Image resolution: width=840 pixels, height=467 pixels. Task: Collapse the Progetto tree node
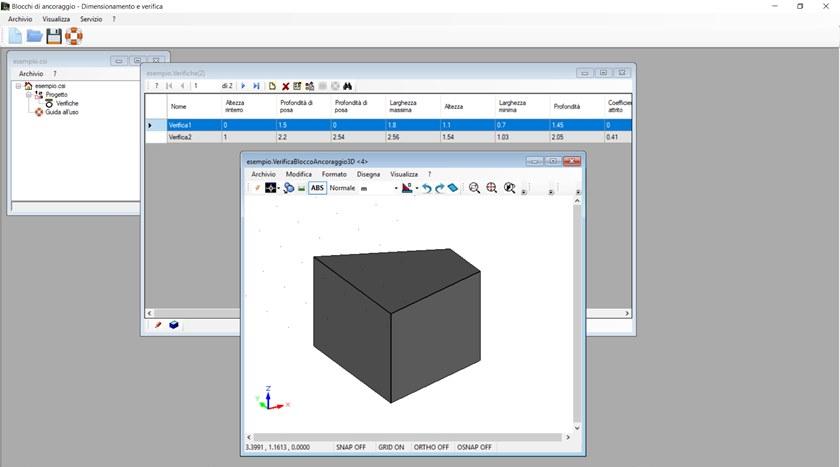coord(28,95)
